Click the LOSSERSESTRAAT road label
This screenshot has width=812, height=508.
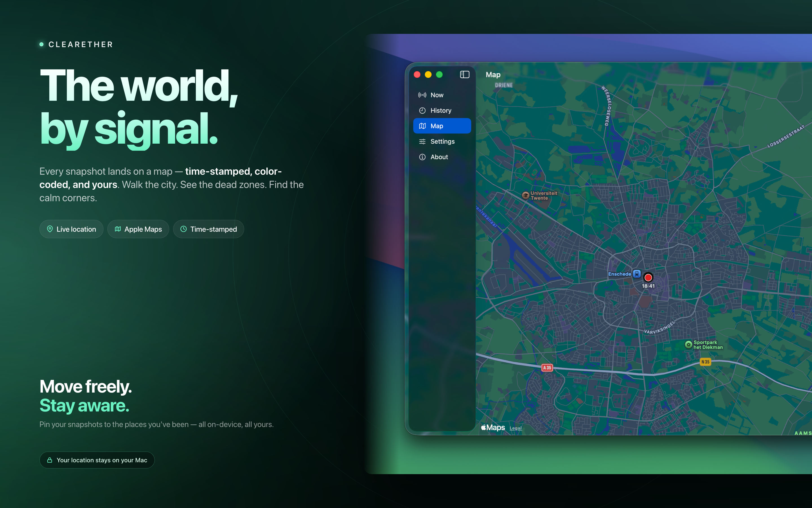click(x=786, y=136)
